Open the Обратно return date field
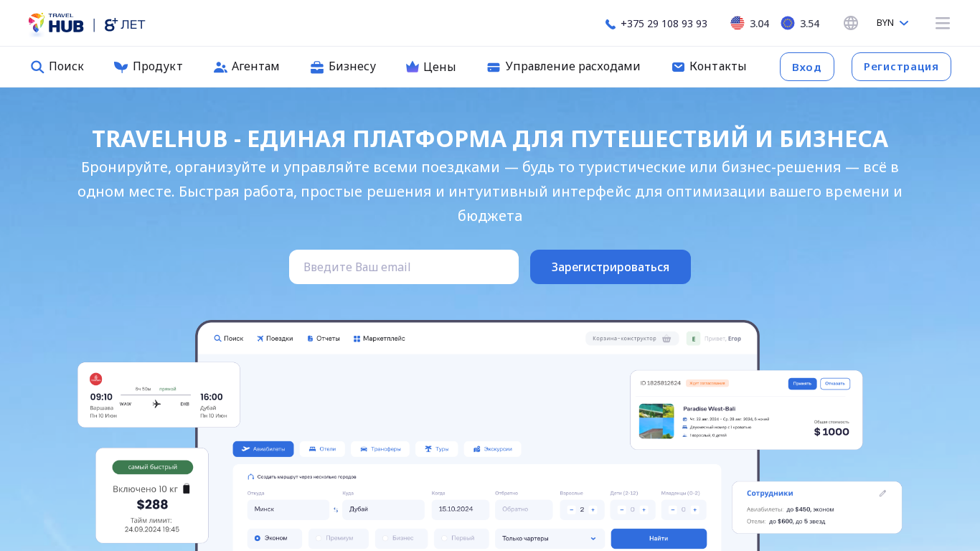The width and height of the screenshot is (980, 551). 523,509
